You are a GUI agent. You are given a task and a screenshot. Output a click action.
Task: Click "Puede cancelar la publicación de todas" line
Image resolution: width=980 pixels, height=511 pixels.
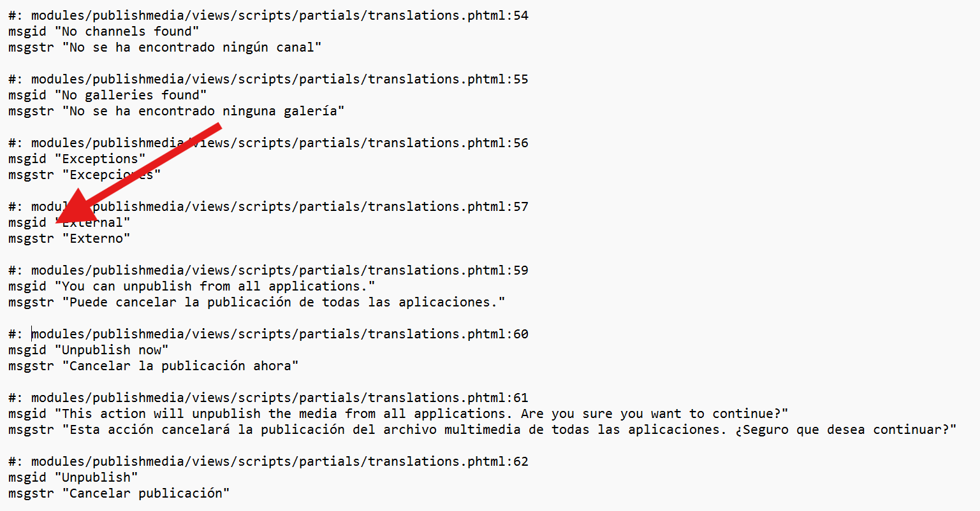(x=257, y=302)
